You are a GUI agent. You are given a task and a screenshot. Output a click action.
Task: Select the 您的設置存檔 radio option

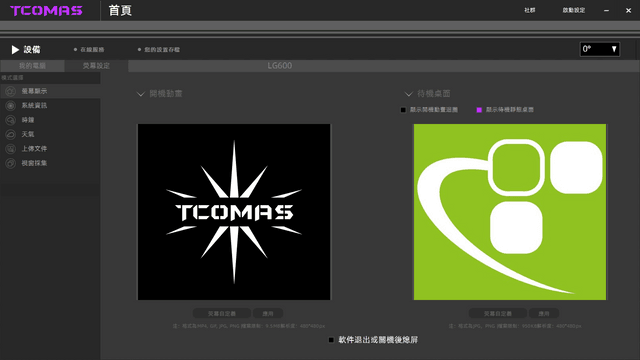click(x=140, y=50)
